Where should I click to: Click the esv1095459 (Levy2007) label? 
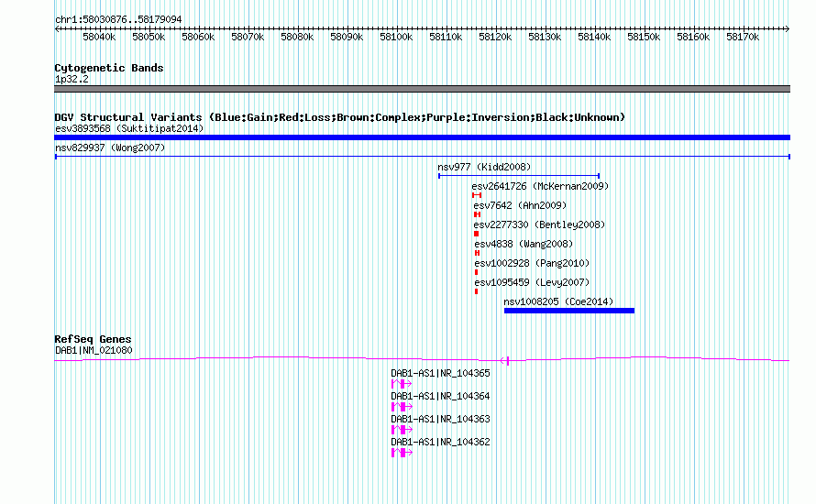[532, 282]
